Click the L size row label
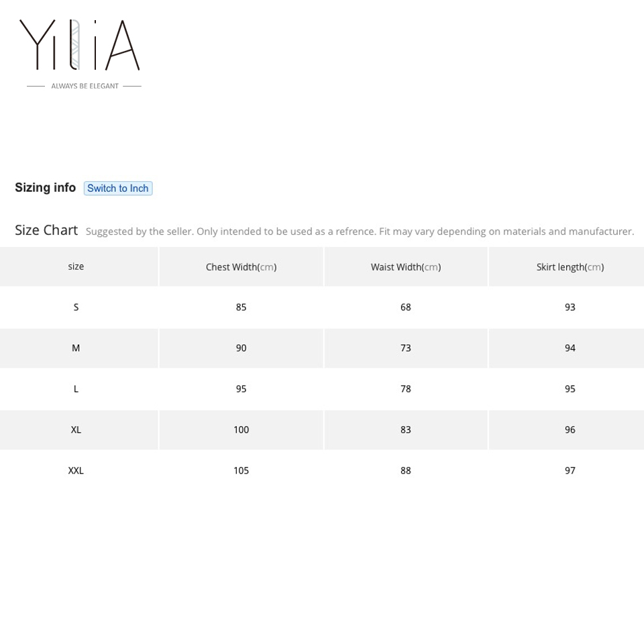 [x=76, y=389]
